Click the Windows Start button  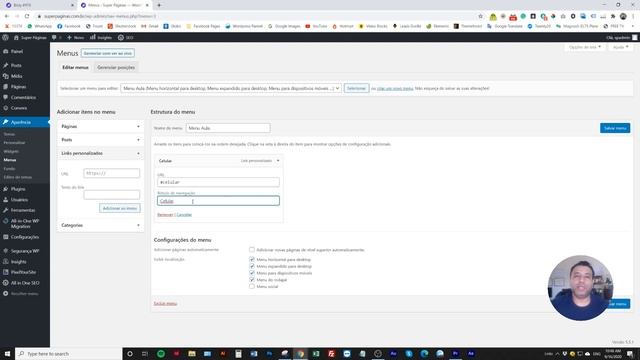click(7, 354)
